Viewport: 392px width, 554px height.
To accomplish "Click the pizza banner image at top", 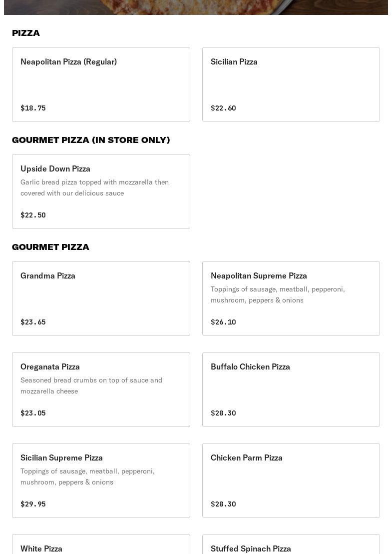I will [x=196, y=7].
